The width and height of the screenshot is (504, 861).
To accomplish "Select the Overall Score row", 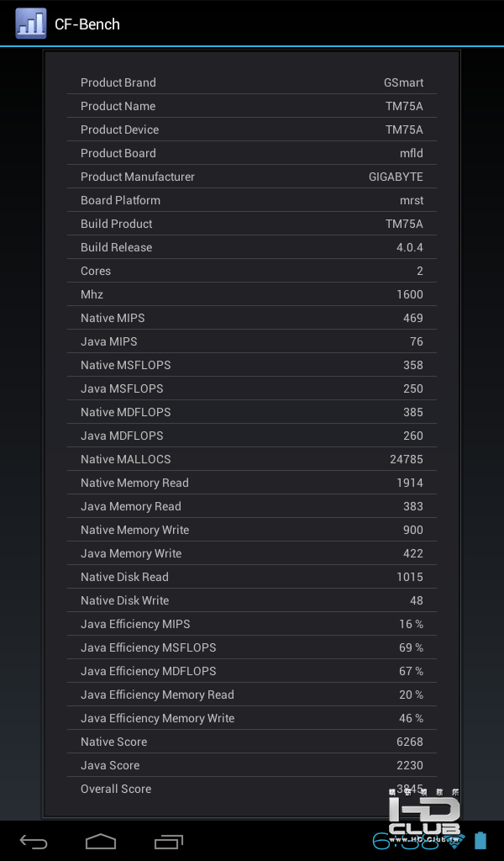I will coord(252,789).
